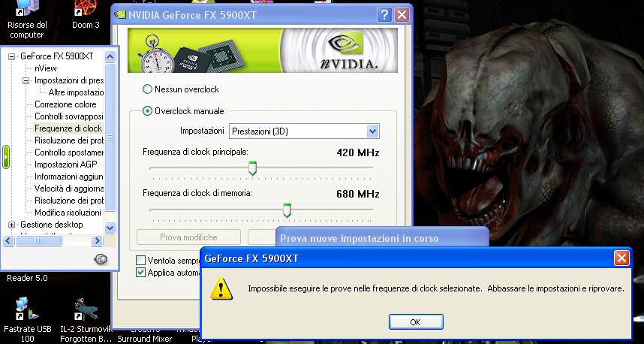Click NVIDIA logo in title bar

(x=120, y=15)
